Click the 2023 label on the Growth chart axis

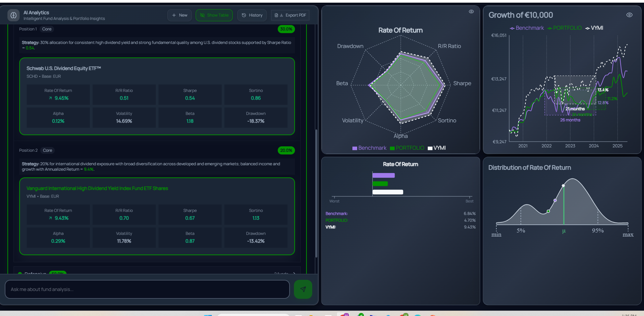pyautogui.click(x=570, y=146)
